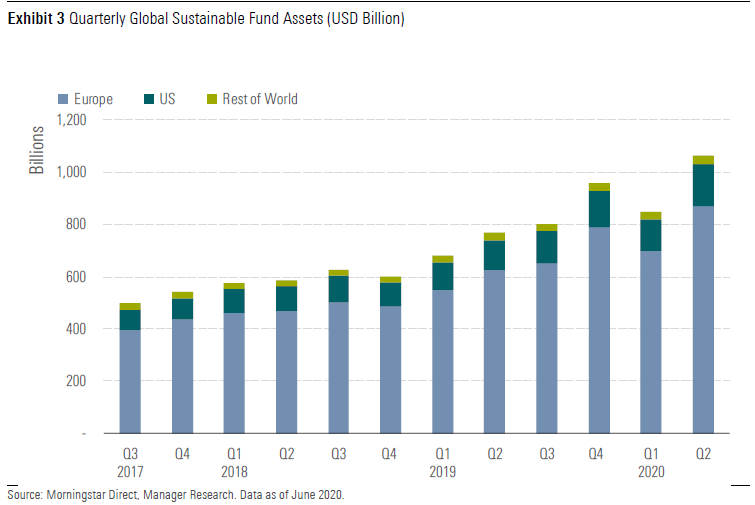Click the Rest of World legend swatch
The image size is (755, 505).
coord(211,99)
